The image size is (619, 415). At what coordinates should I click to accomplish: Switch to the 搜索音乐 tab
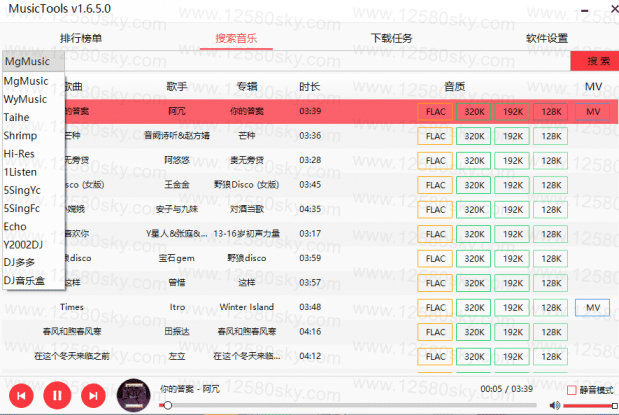[236, 38]
